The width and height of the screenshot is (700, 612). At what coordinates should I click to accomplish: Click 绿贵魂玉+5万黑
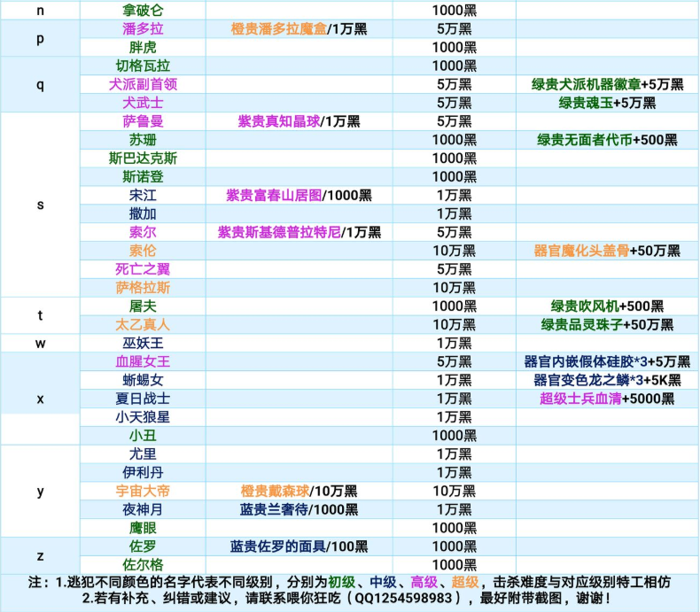tap(607, 103)
